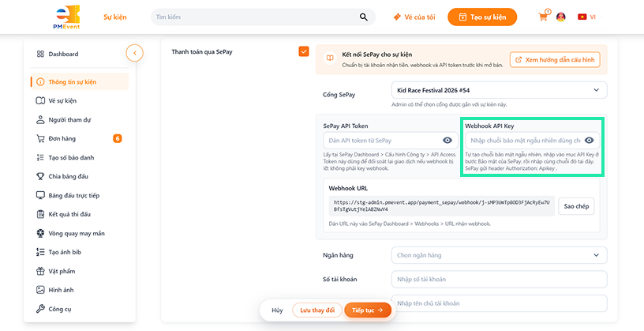
Task: Click the Dashboard grid icon
Action: pos(40,54)
